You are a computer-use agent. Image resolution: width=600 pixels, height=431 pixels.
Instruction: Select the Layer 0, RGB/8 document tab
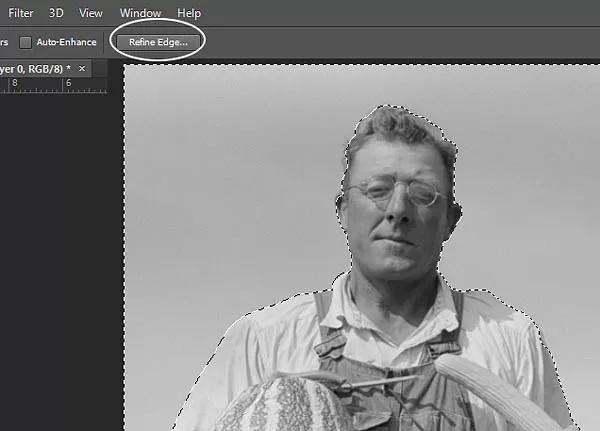pyautogui.click(x=45, y=69)
